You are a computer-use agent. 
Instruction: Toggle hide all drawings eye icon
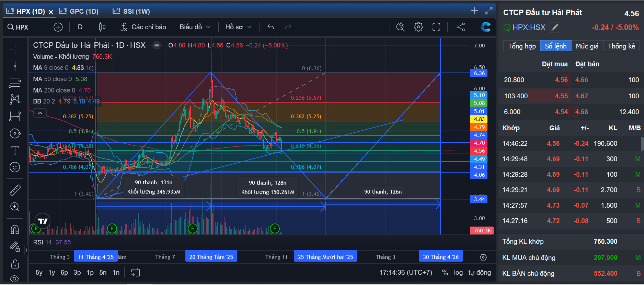[15, 278]
